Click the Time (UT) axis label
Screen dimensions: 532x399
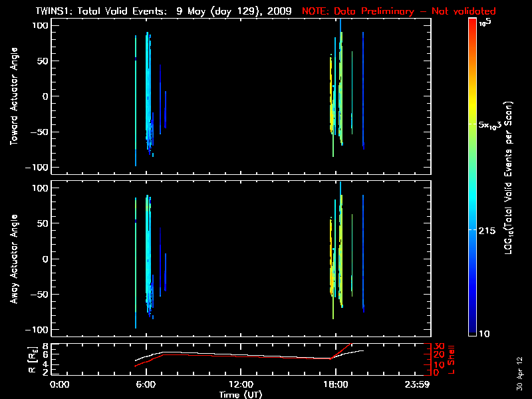[x=241, y=394]
